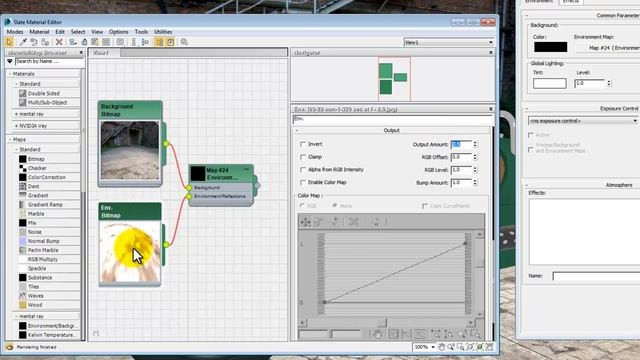The image size is (640, 360).
Task: Click curve editor zoom region icon
Action: [x=476, y=334]
